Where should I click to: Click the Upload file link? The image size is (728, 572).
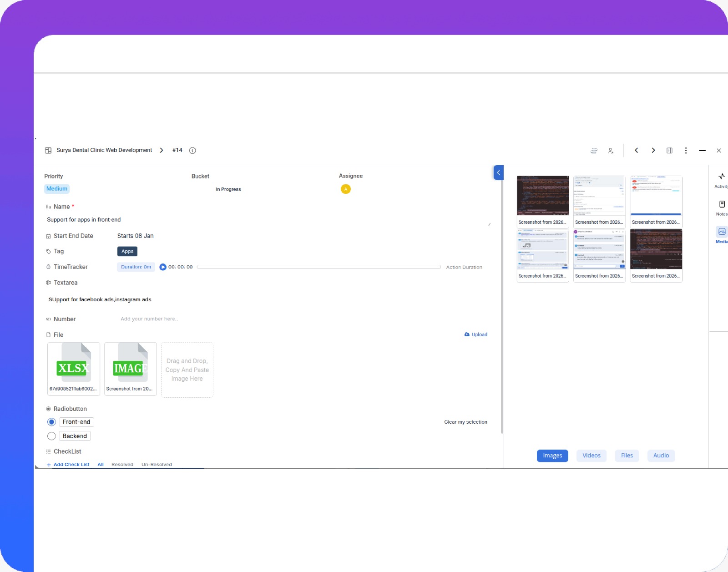click(476, 334)
